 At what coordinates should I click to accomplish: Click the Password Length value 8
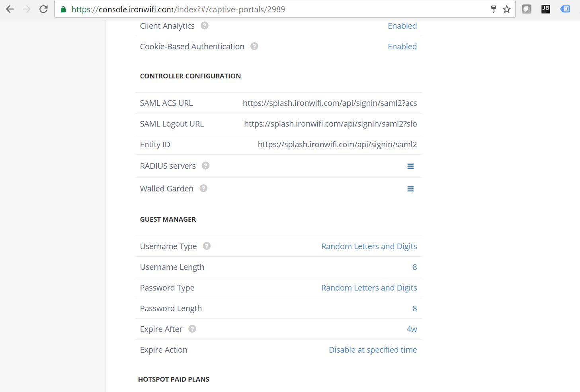[x=414, y=308]
